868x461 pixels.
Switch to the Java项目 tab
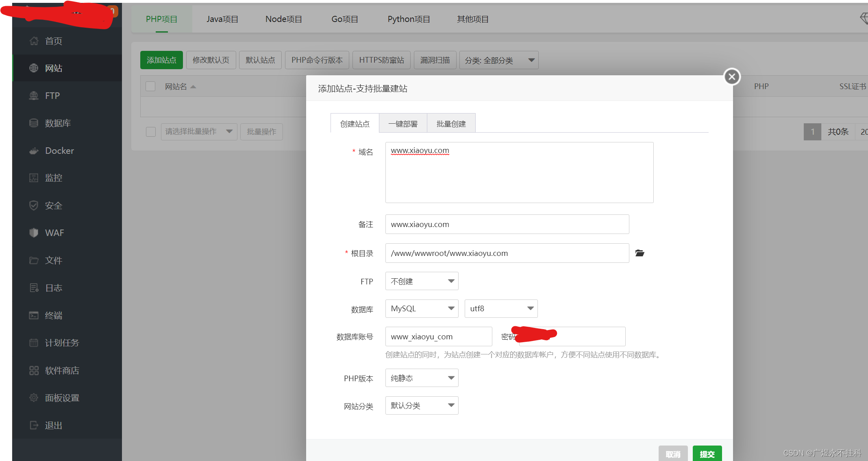[222, 19]
